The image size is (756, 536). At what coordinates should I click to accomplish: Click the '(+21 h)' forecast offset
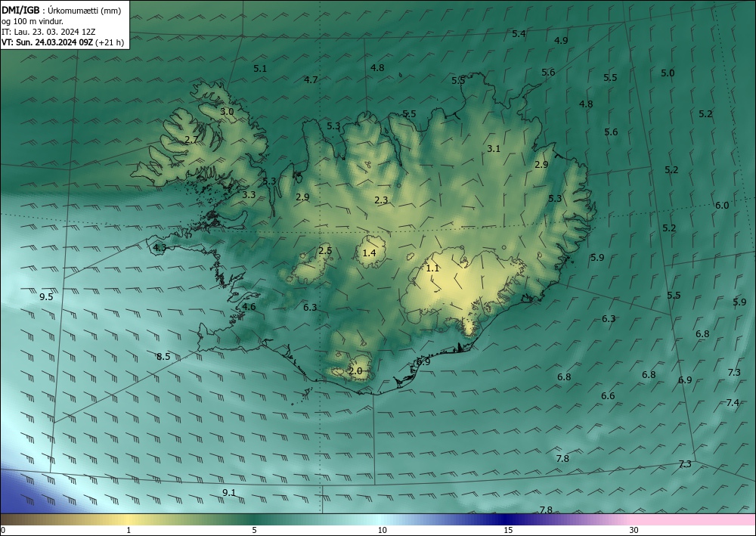coord(110,42)
